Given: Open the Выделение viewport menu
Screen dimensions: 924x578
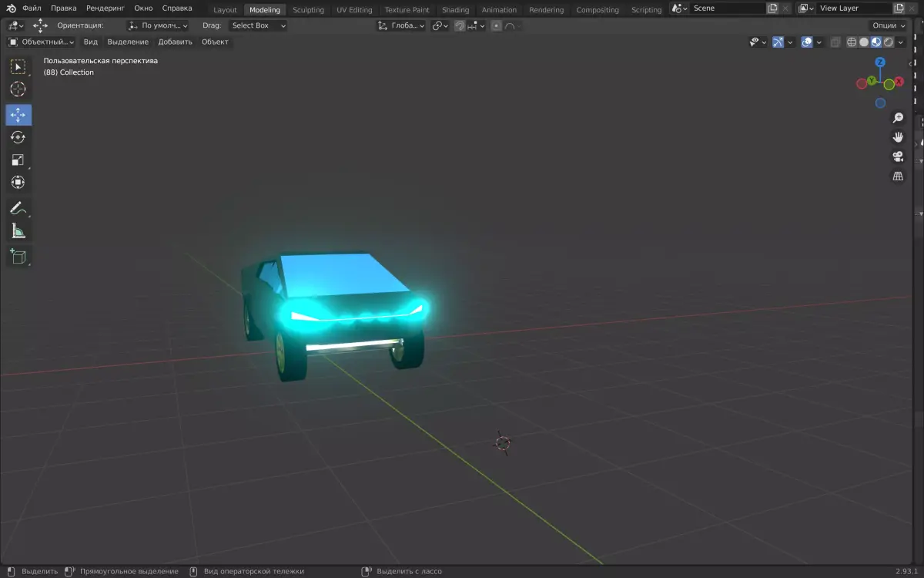Looking at the screenshot, I should [x=128, y=42].
